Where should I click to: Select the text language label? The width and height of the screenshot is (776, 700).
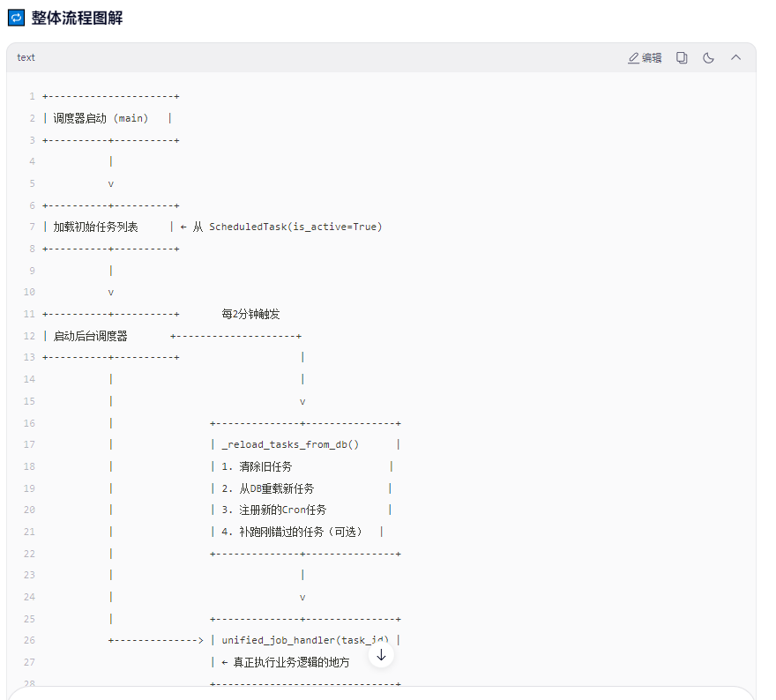click(x=26, y=56)
